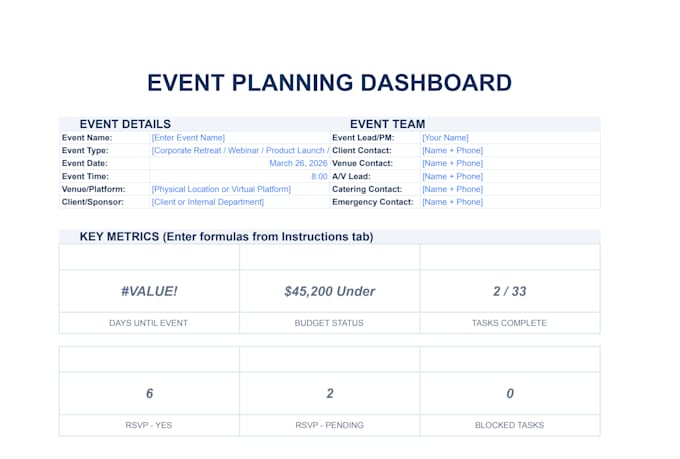This screenshot has width=680, height=459.
Task: Click the Event Type placeholder cell
Action: [239, 151]
